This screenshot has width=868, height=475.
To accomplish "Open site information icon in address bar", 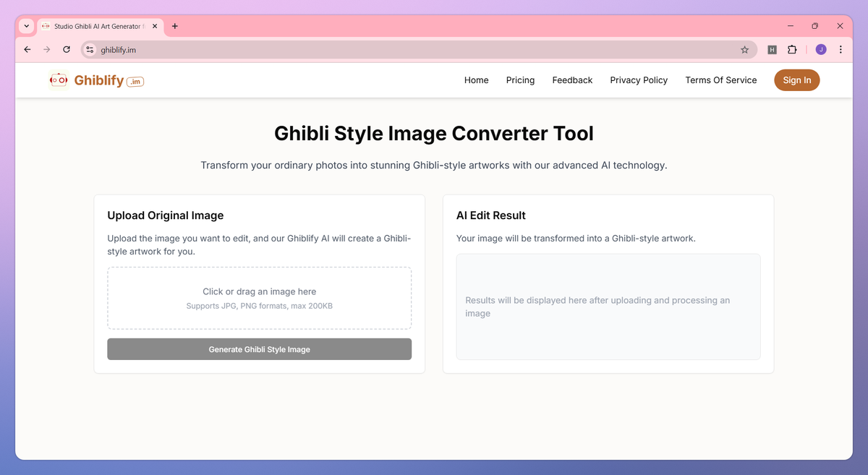I will click(x=90, y=50).
